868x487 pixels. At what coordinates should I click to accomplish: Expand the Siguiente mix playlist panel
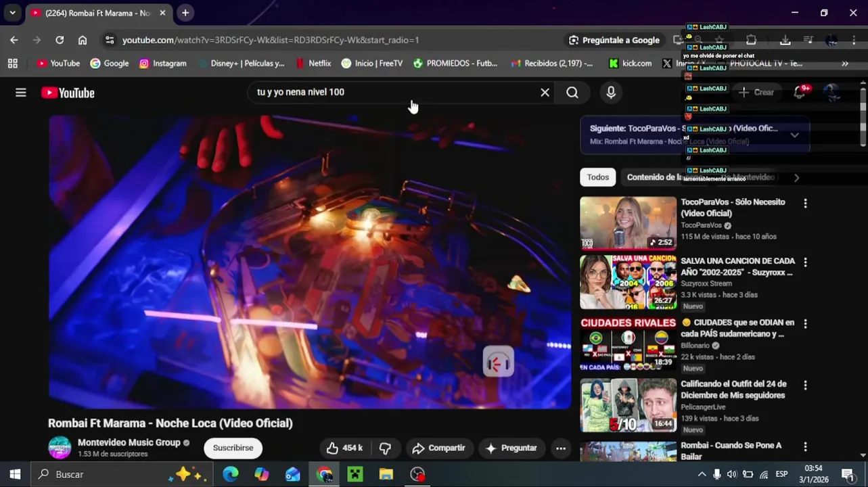click(x=795, y=135)
